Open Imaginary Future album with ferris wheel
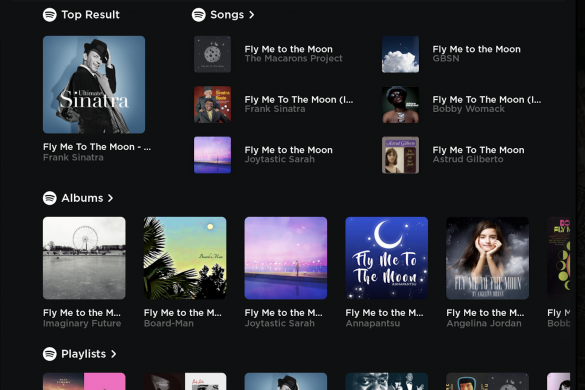Image resolution: width=585 pixels, height=390 pixels. (84, 258)
